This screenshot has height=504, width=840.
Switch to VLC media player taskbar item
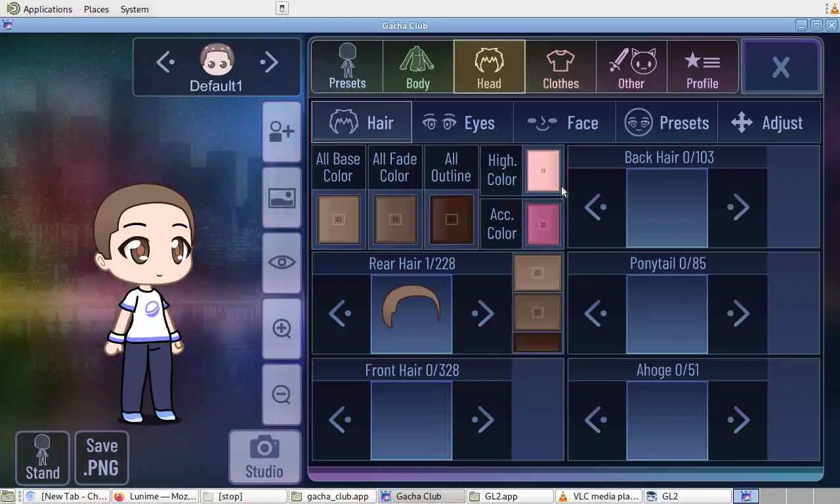598,496
